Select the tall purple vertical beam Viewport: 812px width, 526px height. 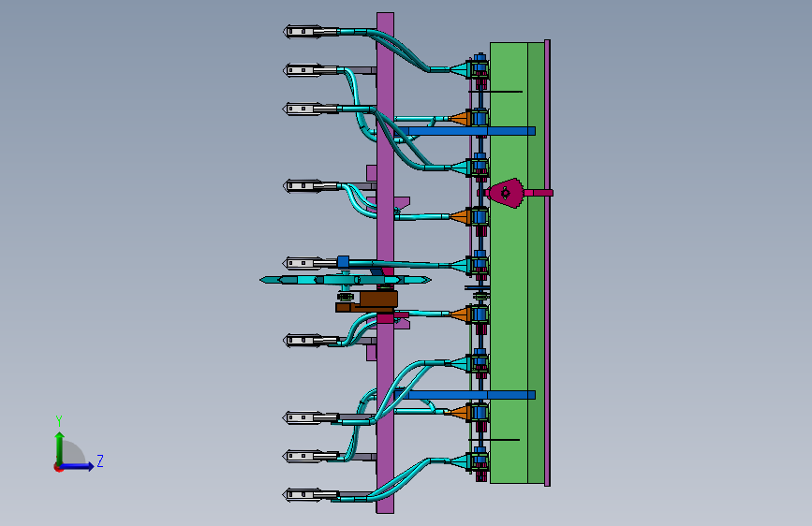(x=385, y=262)
